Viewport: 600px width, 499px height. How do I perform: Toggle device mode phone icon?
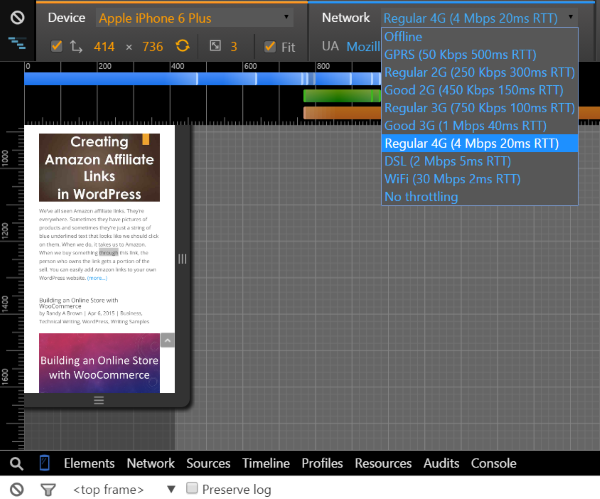[x=44, y=463]
